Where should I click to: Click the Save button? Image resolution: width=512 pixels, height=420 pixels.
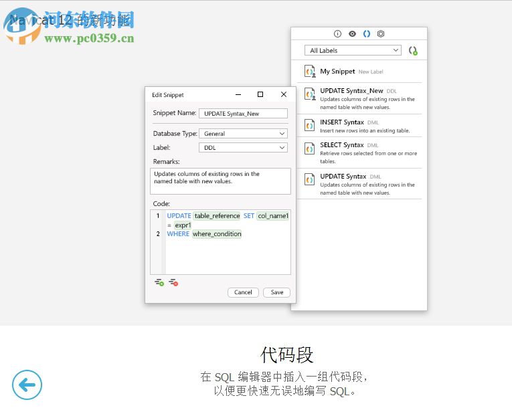pos(277,292)
